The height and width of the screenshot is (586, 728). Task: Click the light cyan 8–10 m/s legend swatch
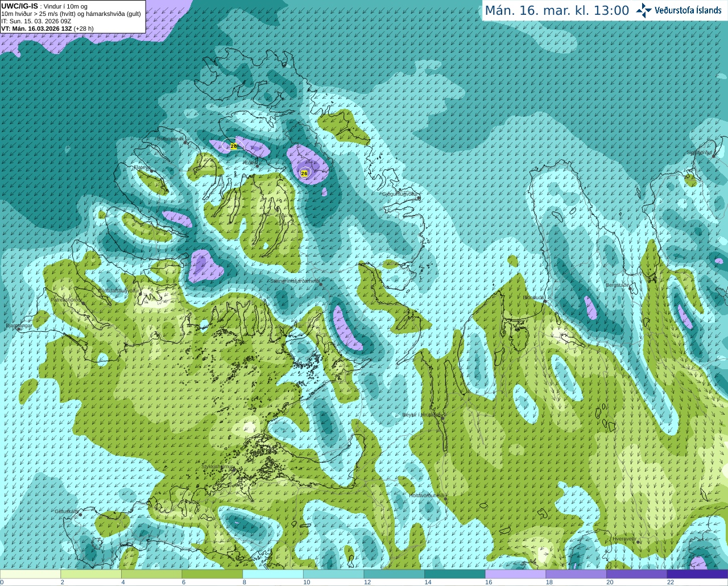click(273, 574)
